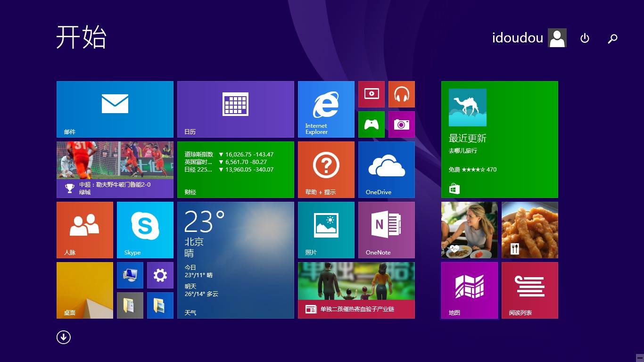Show all apps with down arrow
644x362 pixels.
64,337
